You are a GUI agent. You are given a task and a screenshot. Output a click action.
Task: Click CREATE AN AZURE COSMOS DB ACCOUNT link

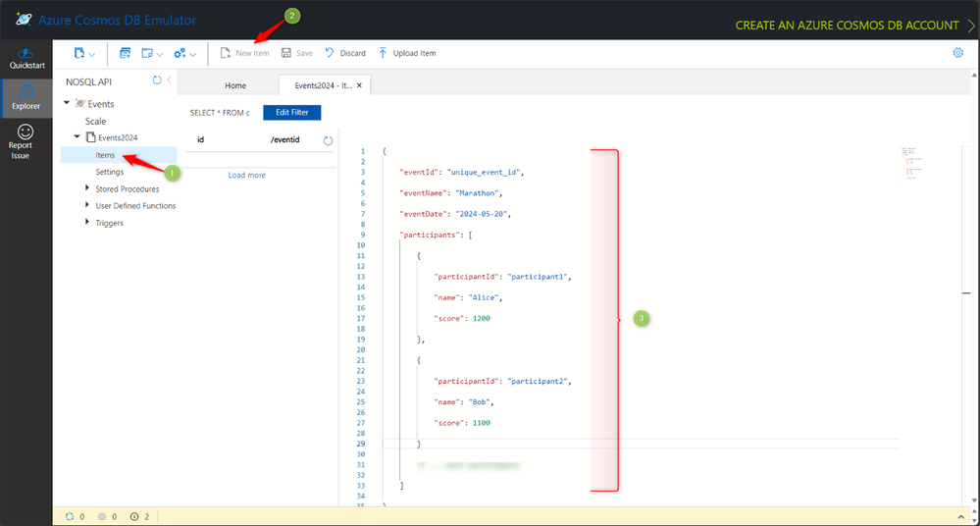(847, 26)
